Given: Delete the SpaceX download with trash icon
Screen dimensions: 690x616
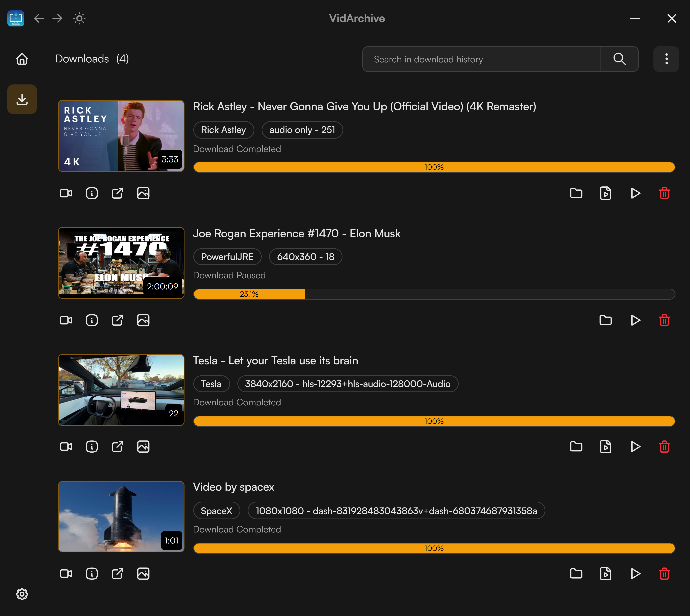Looking at the screenshot, I should (x=664, y=573).
